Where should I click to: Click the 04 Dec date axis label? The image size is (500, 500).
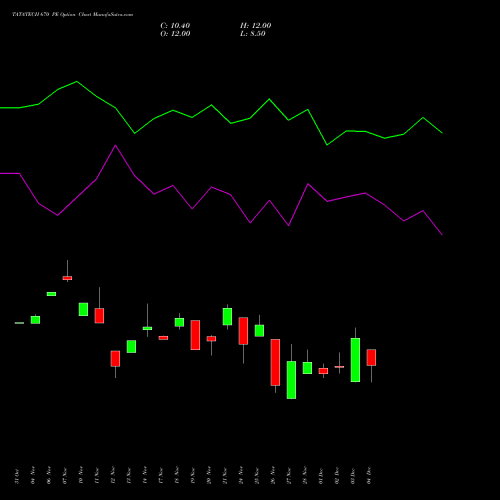coord(369,476)
